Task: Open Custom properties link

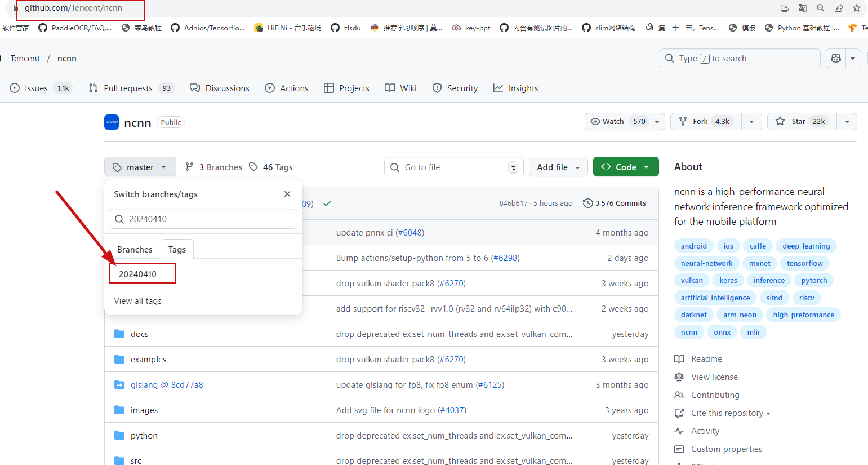Action: (x=718, y=449)
